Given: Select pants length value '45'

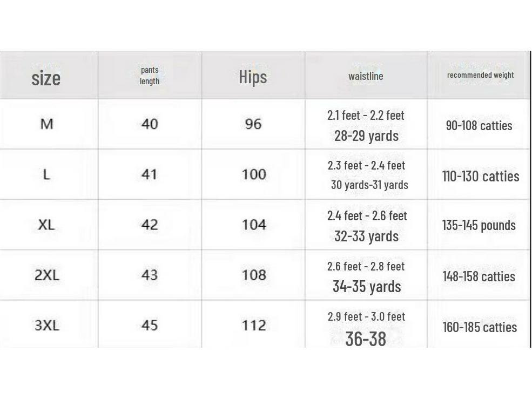Looking at the screenshot, I should 150,325.
